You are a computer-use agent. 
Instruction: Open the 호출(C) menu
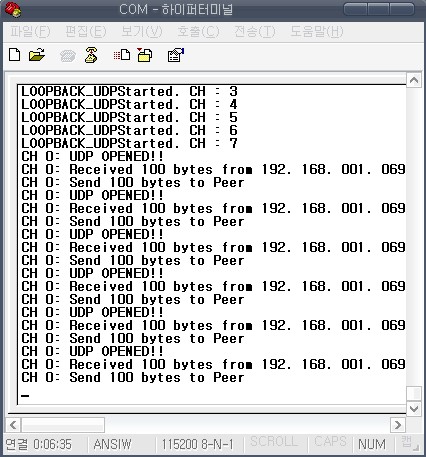pyautogui.click(x=198, y=32)
